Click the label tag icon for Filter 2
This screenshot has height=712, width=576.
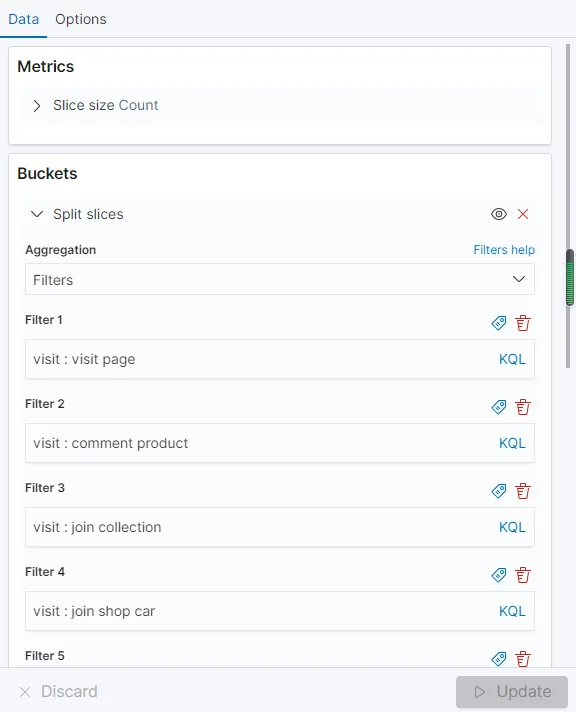point(499,407)
